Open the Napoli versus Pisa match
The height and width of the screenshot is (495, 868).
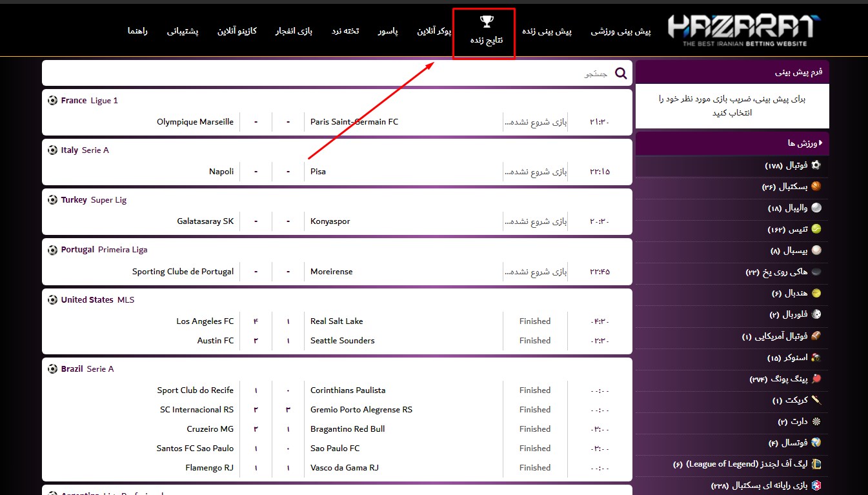[x=336, y=171]
